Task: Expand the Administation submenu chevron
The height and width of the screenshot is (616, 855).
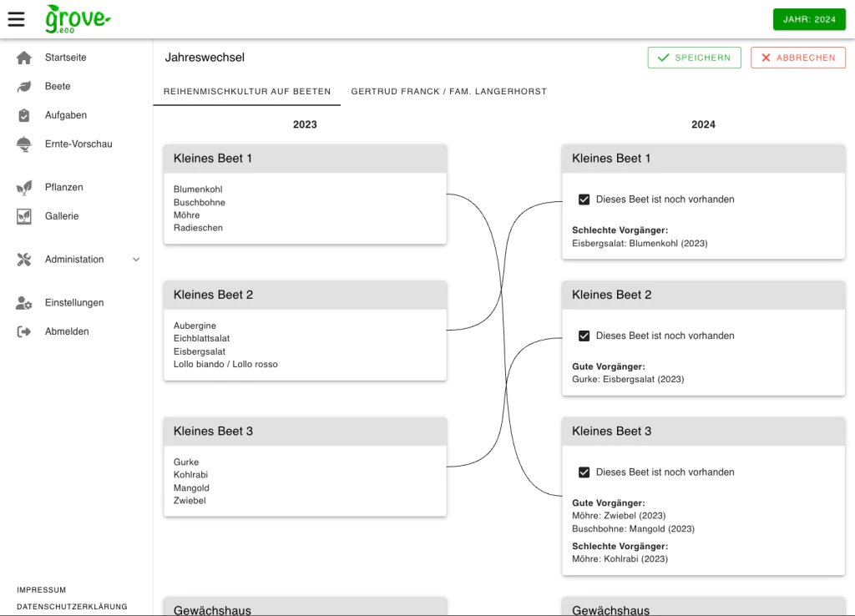Action: coord(136,260)
